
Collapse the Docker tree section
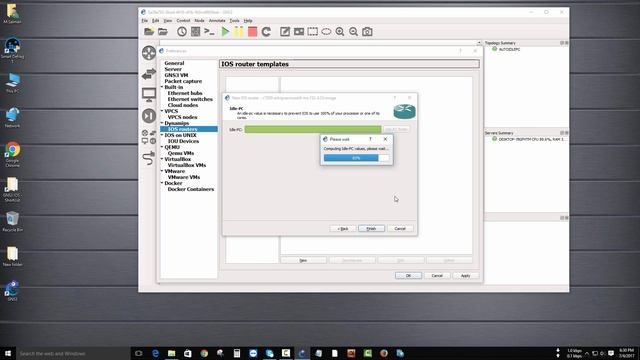(x=162, y=183)
